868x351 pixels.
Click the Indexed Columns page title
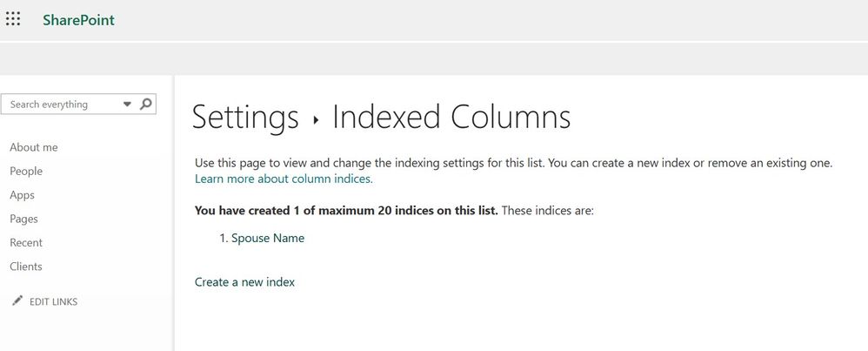click(451, 118)
